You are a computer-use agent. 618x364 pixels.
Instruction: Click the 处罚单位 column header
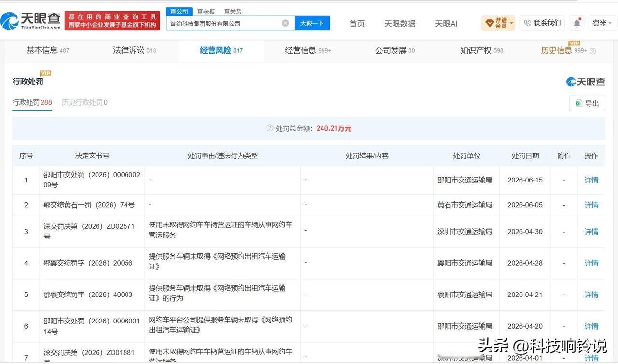(x=466, y=155)
